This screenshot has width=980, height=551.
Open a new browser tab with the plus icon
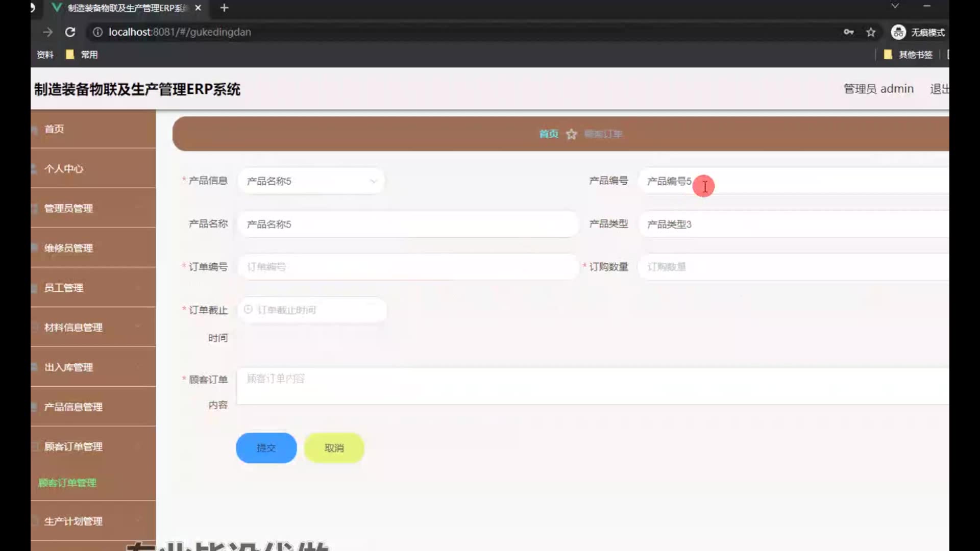(224, 8)
